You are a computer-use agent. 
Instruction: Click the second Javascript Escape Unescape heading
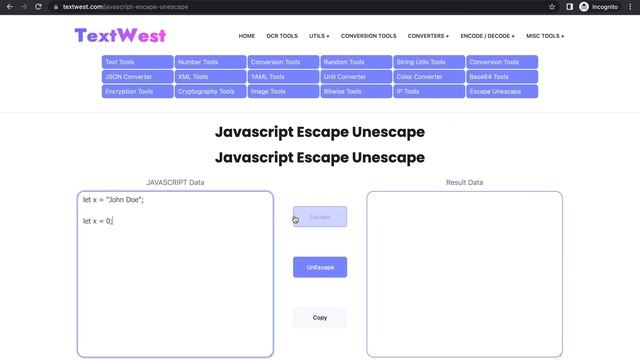(320, 158)
